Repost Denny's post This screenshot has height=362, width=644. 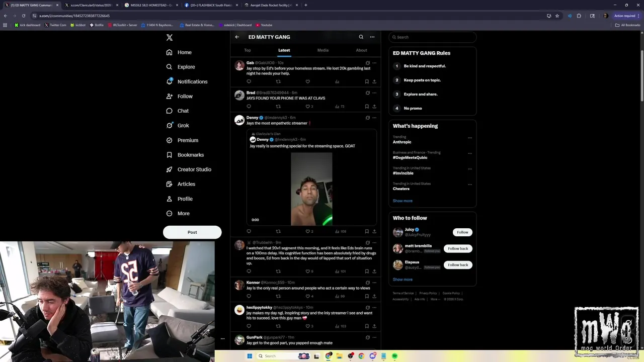pos(278,232)
